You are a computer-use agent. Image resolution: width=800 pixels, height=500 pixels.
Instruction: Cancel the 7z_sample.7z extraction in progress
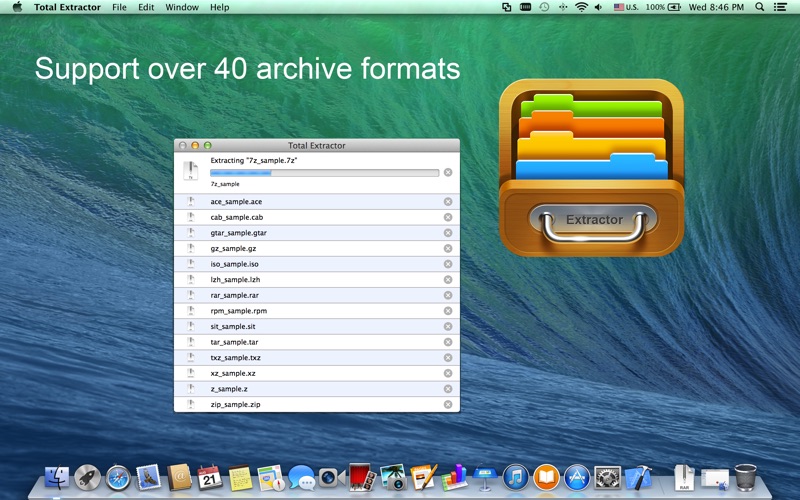pyautogui.click(x=448, y=172)
